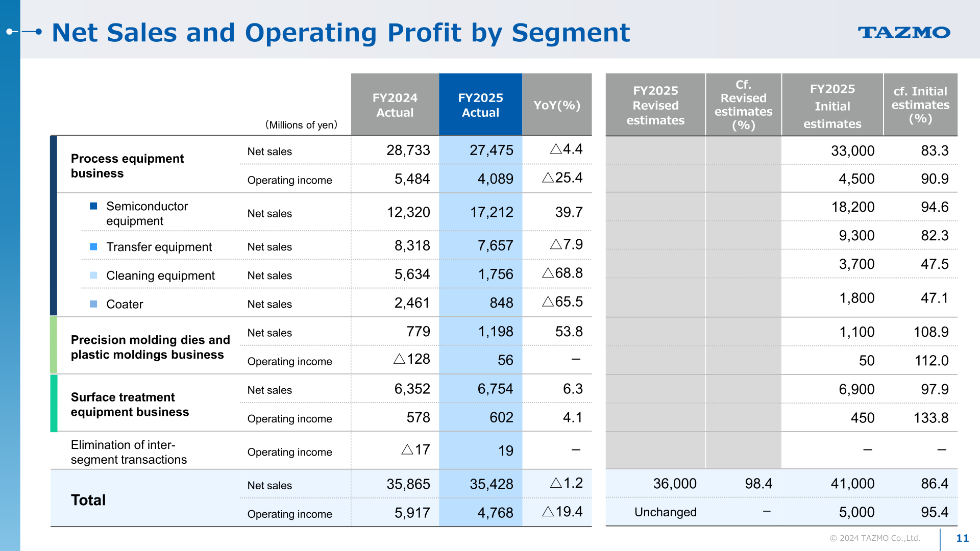Click the cf. Initial estimates (%) header
Viewport: 980px width, 551px height.
click(920, 105)
